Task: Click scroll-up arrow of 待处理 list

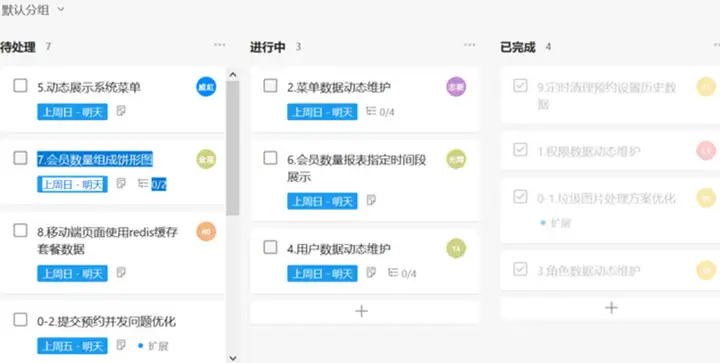Action: pyautogui.click(x=233, y=74)
